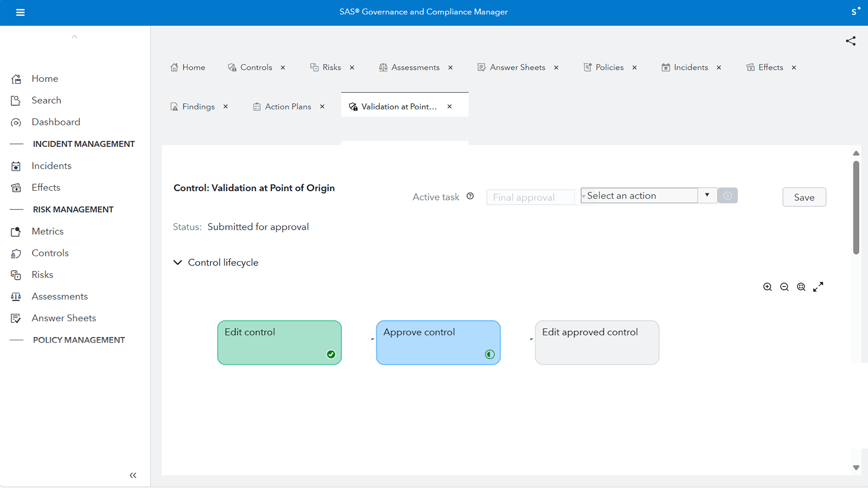
Task: Open the Select an action dropdown
Action: tap(707, 195)
